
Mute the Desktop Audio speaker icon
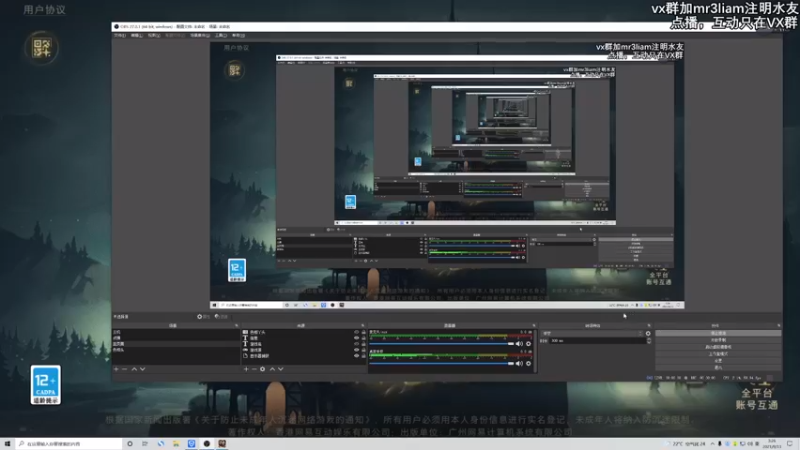[x=519, y=363]
